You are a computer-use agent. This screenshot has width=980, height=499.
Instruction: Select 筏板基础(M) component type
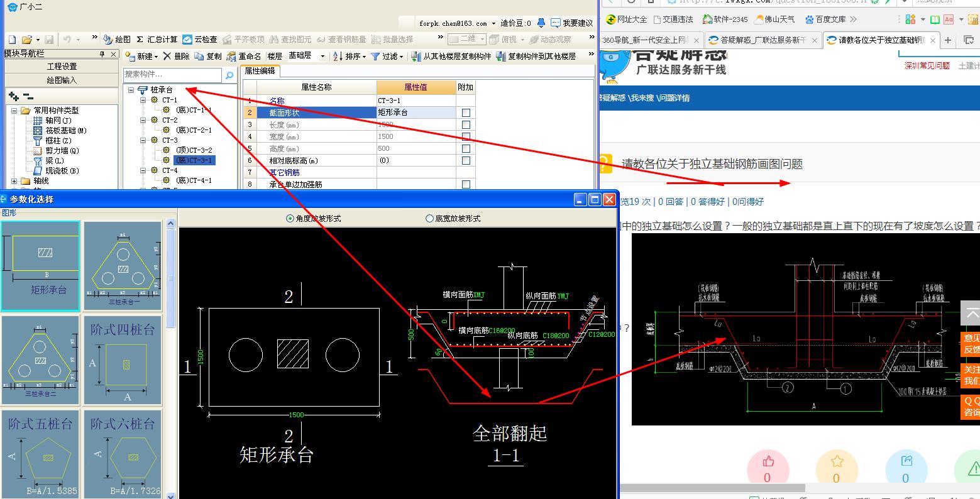point(60,131)
